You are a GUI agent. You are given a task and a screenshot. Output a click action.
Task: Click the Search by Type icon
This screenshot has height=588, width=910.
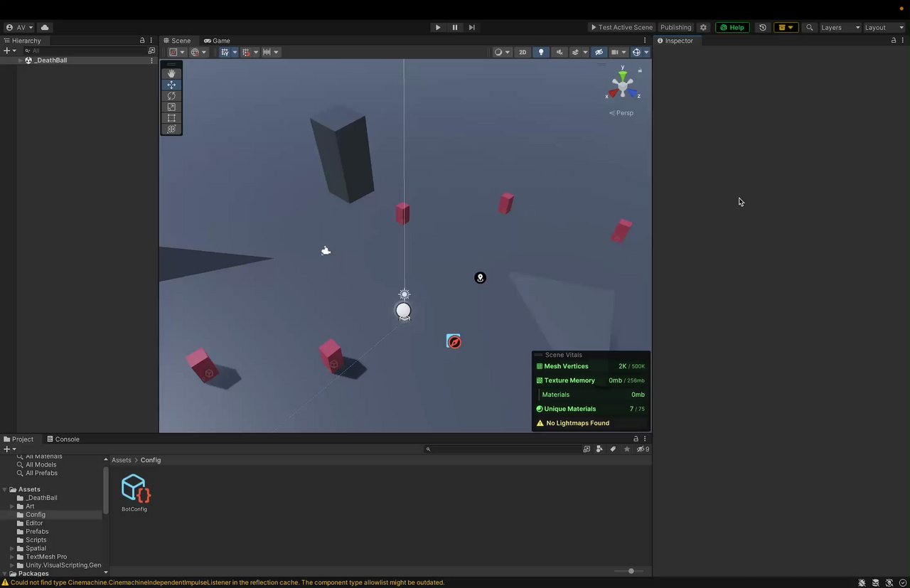point(599,449)
